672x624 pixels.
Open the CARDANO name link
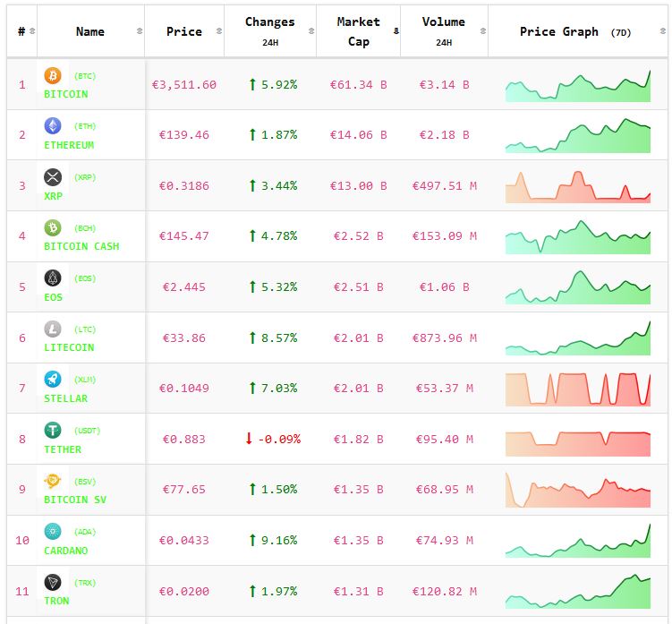pos(66,551)
